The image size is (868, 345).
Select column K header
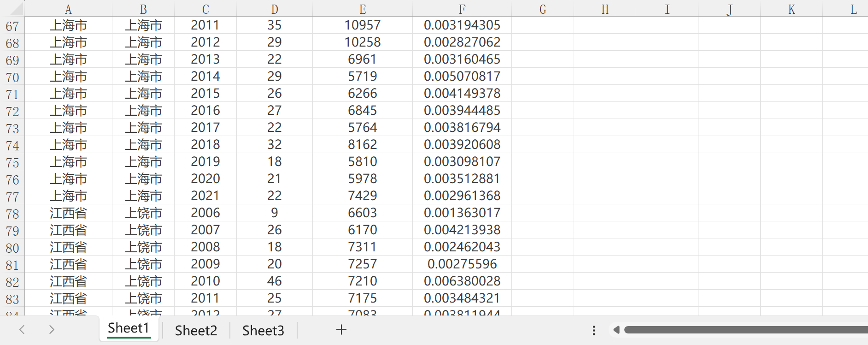792,9
